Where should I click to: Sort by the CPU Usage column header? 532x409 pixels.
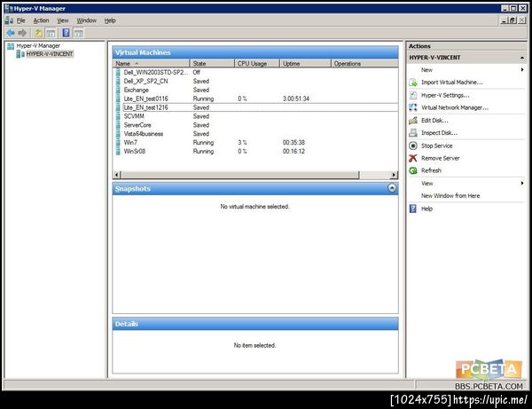257,64
